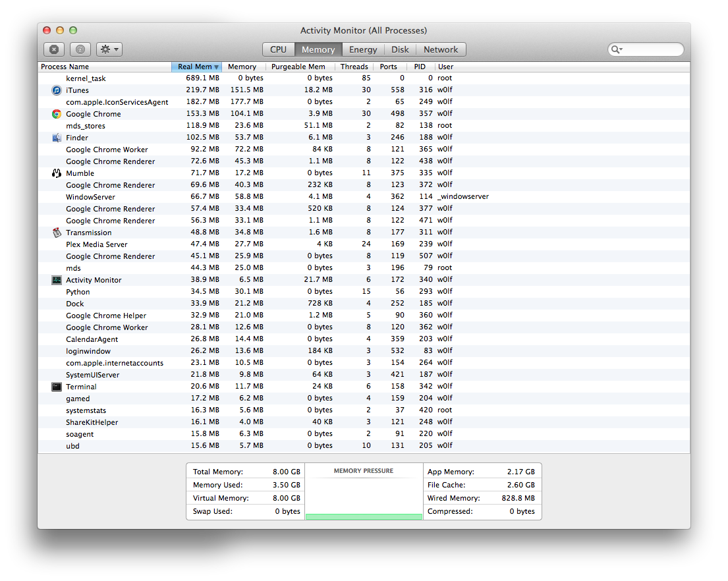Click the Terminal app icon in list
Screen dimensions: 728x581
(x=57, y=387)
